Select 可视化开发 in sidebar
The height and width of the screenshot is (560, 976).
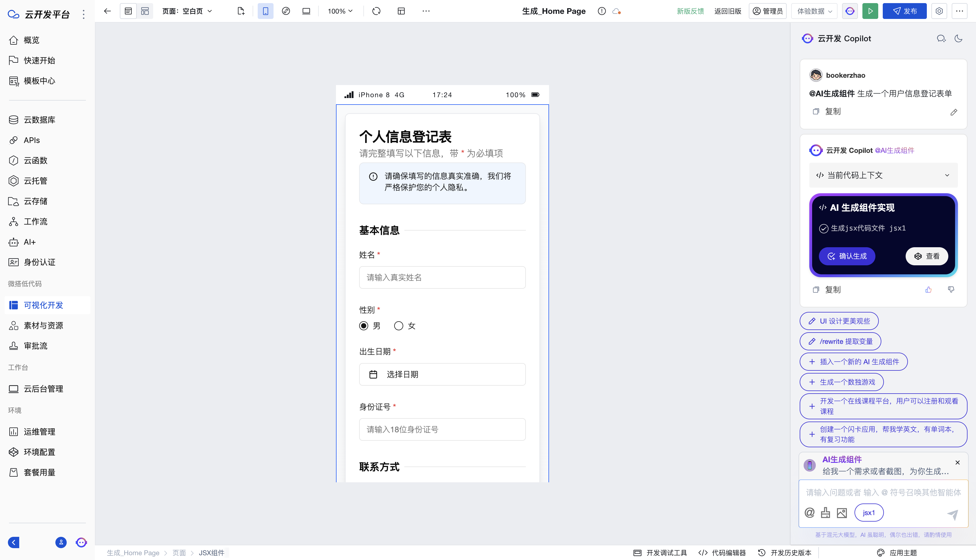point(47,305)
